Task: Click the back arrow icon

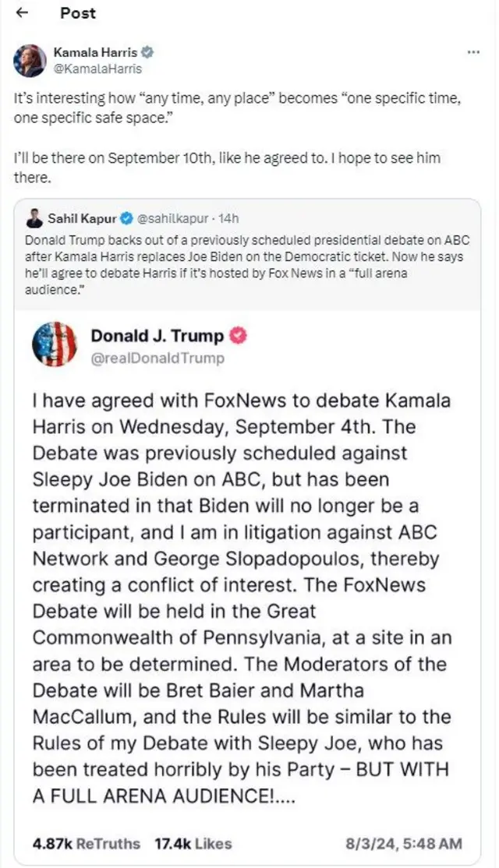Action: 23,13
